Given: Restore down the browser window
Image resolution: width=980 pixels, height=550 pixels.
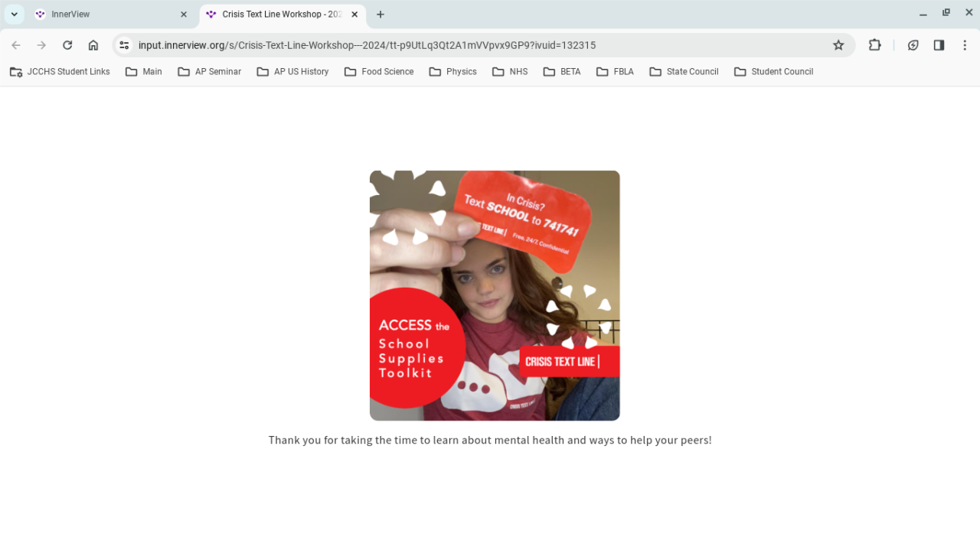Looking at the screenshot, I should tap(946, 13).
